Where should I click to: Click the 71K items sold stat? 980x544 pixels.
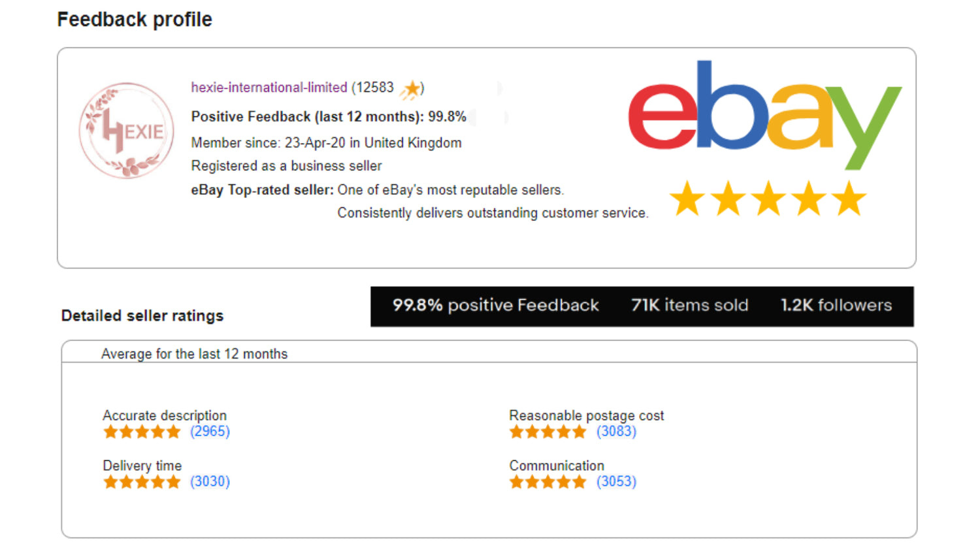[x=690, y=305]
